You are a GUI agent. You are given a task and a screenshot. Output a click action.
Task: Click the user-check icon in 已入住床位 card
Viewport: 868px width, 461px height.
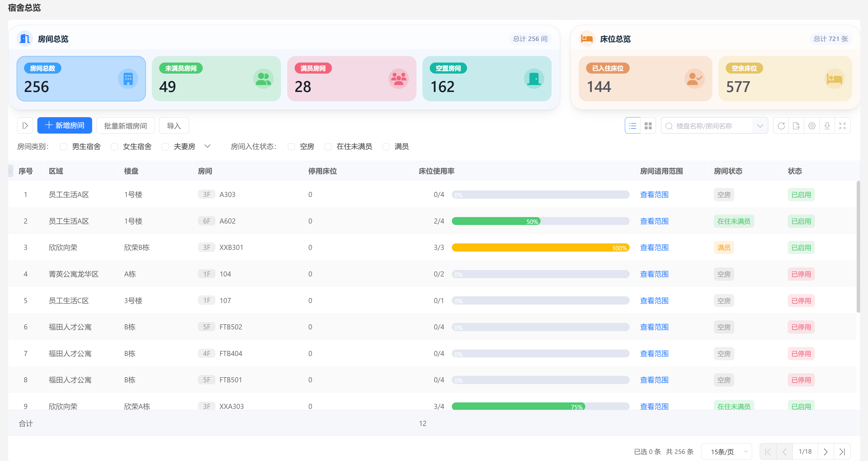point(694,79)
